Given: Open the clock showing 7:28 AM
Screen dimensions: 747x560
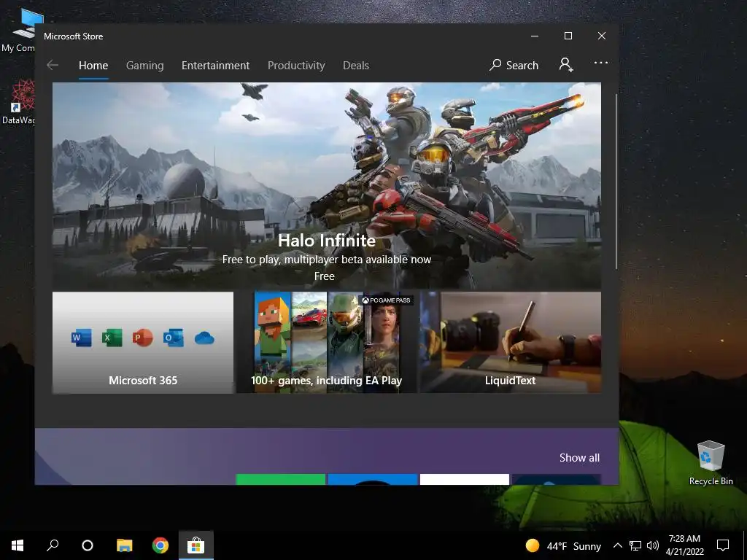Looking at the screenshot, I should pos(684,545).
